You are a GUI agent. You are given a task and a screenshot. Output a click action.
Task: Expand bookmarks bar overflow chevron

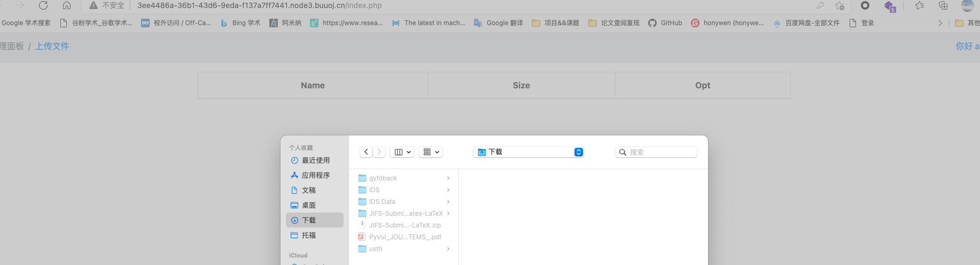click(x=940, y=23)
